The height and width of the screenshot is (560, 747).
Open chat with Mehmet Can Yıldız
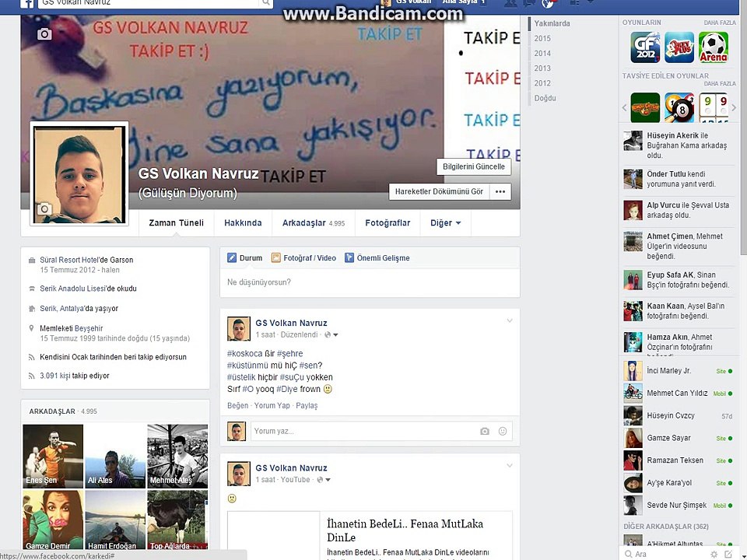[x=679, y=394]
